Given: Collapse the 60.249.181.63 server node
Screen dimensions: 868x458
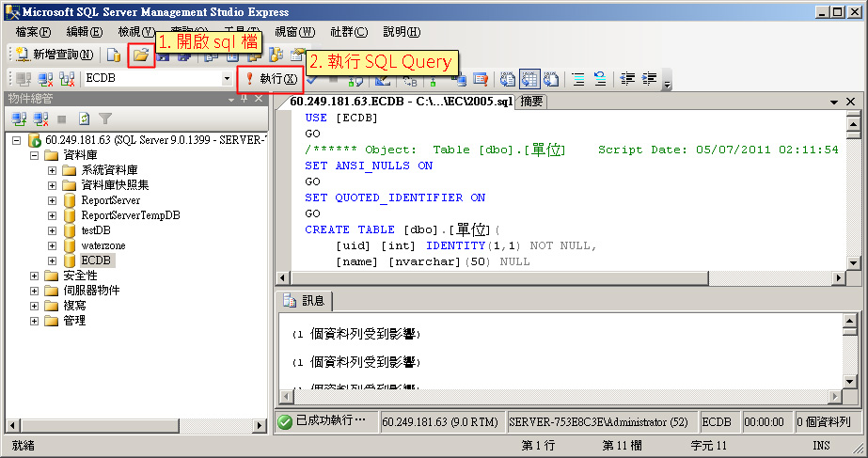Looking at the screenshot, I should point(17,140).
